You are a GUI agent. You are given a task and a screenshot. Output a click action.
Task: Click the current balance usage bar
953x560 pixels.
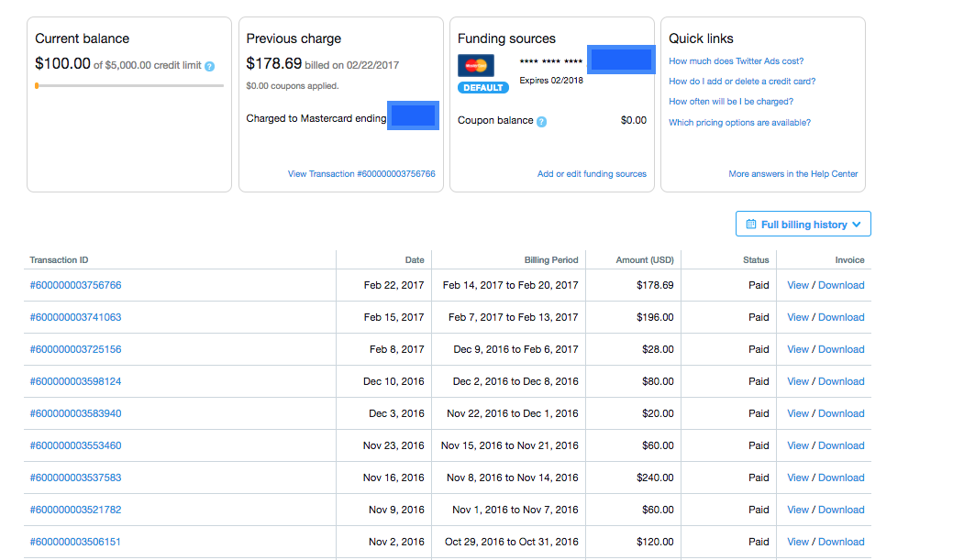click(129, 85)
